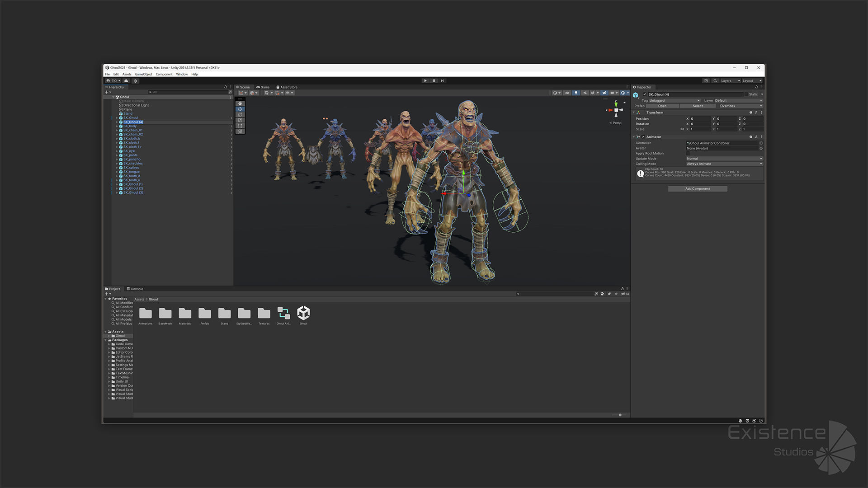The image size is (868, 488).
Task: Open the Undo History icon
Action: 706,81
